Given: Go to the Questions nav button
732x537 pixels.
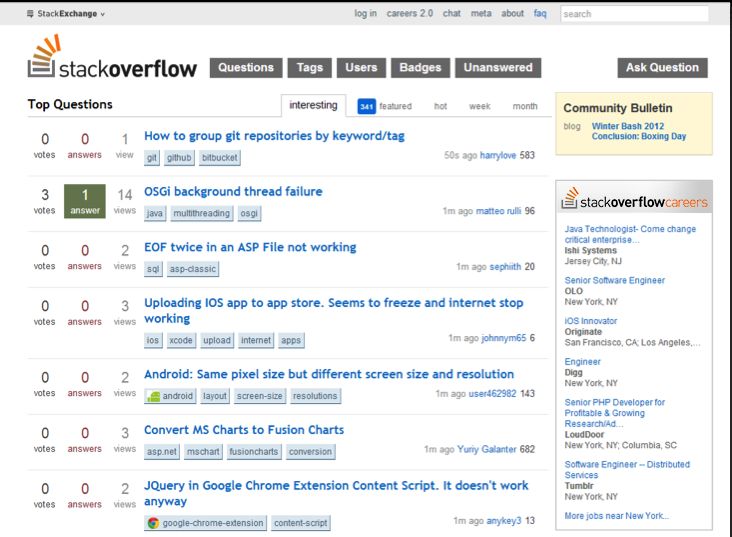Looking at the screenshot, I should click(246, 68).
